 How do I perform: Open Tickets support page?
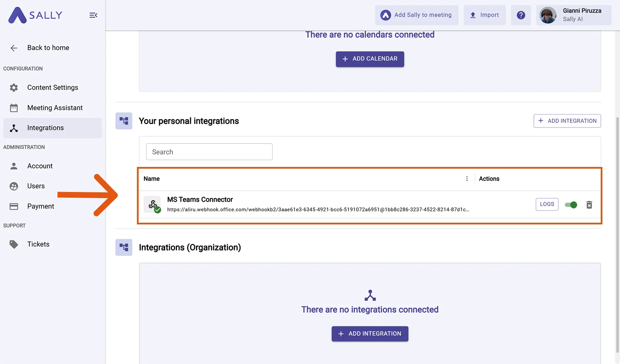point(52,244)
